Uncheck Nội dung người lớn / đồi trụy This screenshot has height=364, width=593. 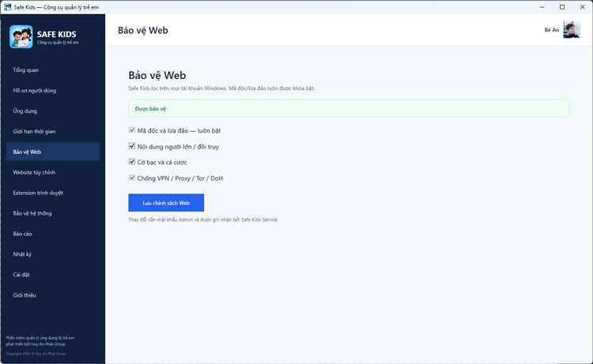click(x=132, y=146)
